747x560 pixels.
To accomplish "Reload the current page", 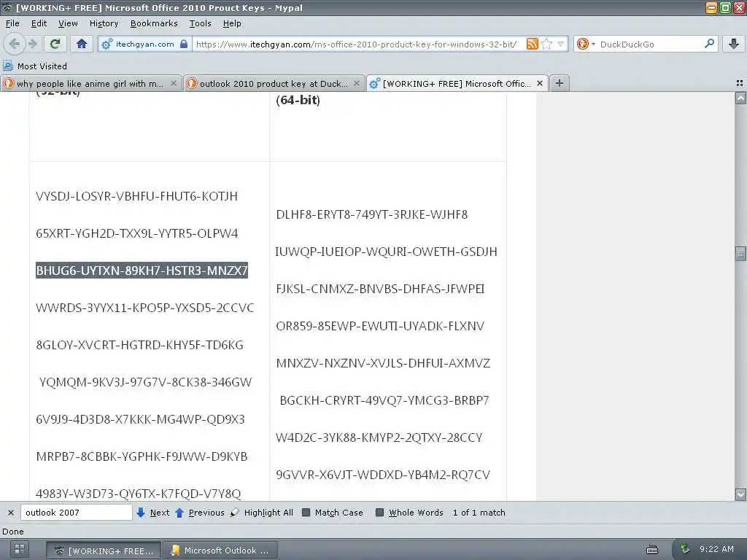I will (x=55, y=44).
